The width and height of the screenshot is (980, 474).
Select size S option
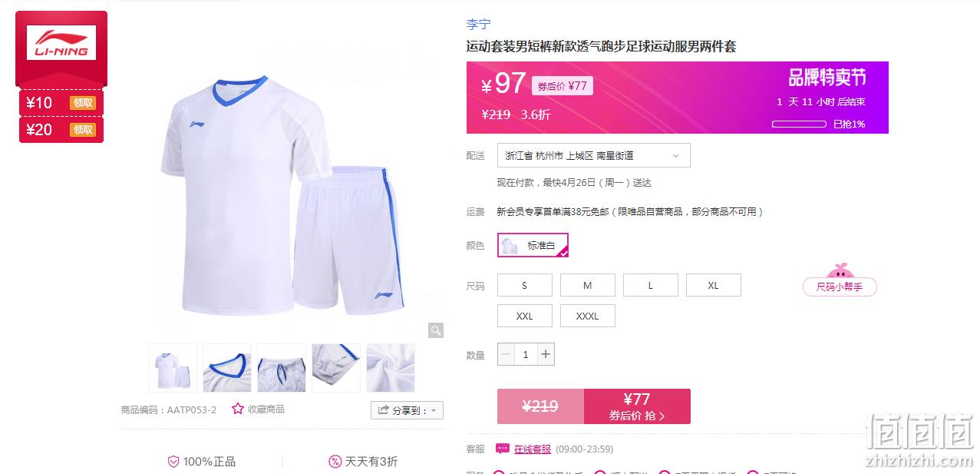pyautogui.click(x=525, y=285)
